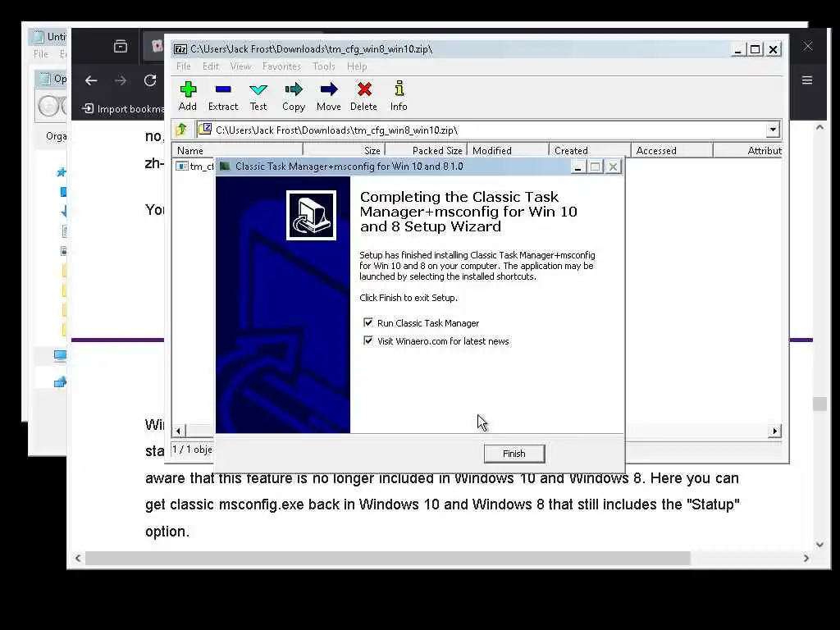Reload the browser page
Screen dimensions: 840x630
click(150, 80)
